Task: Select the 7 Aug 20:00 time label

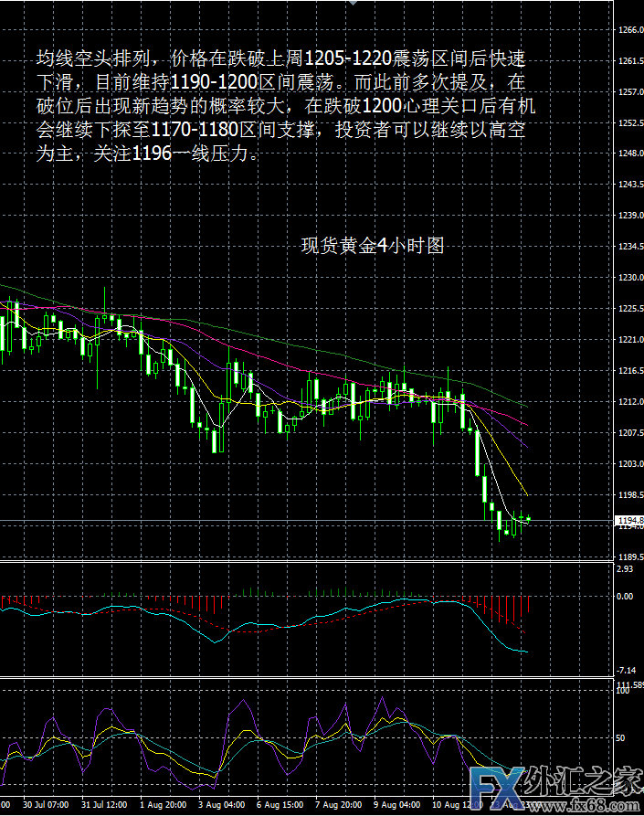Action: (340, 806)
